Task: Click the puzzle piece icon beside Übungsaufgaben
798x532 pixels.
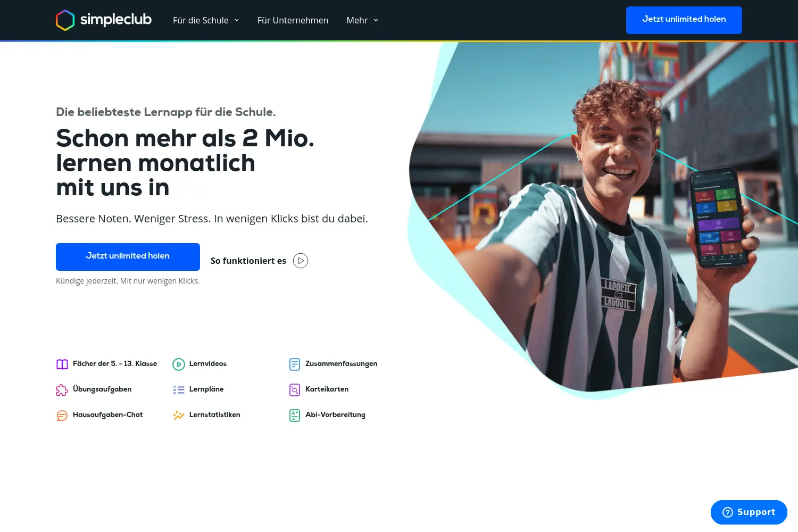Action: click(x=62, y=390)
